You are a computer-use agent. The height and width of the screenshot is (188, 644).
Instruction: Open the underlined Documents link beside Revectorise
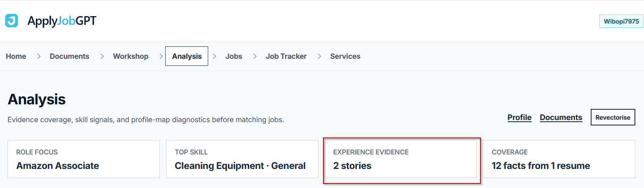click(561, 118)
